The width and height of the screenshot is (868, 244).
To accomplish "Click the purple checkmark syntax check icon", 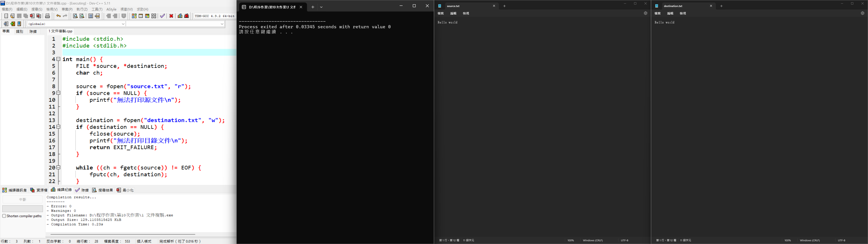I will 163,16.
